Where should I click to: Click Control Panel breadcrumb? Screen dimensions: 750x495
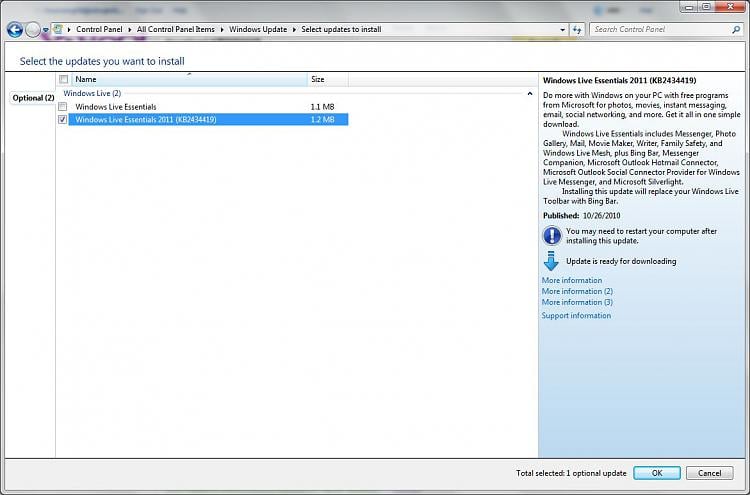[99, 29]
